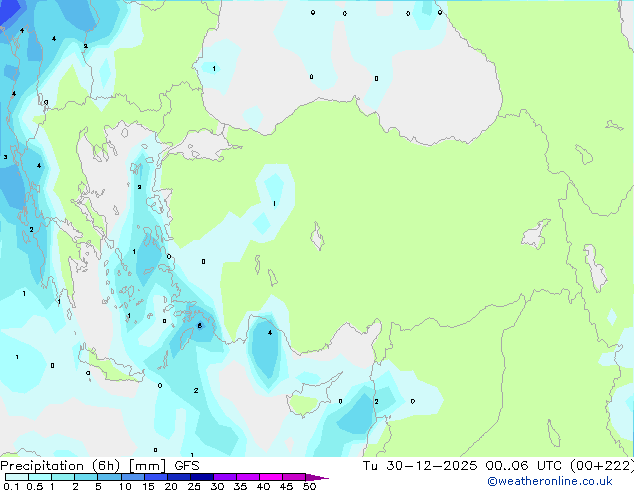Select the 30–35 mm purple swatch
Screen dimensions: 634x490
pos(225,477)
